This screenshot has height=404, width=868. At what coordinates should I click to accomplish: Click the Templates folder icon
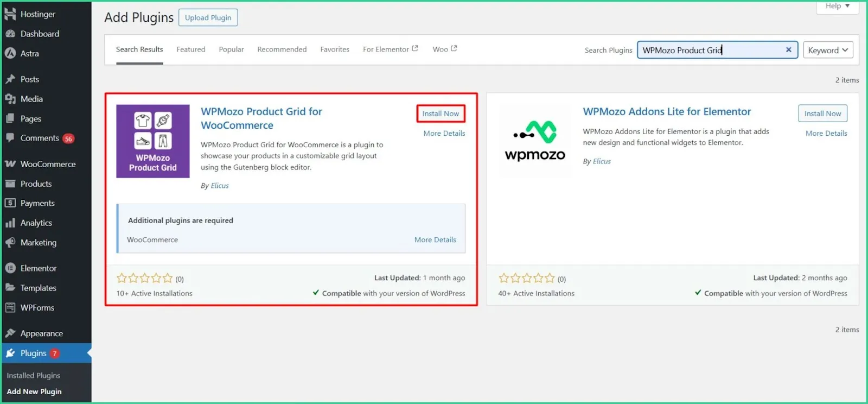pyautogui.click(x=10, y=288)
